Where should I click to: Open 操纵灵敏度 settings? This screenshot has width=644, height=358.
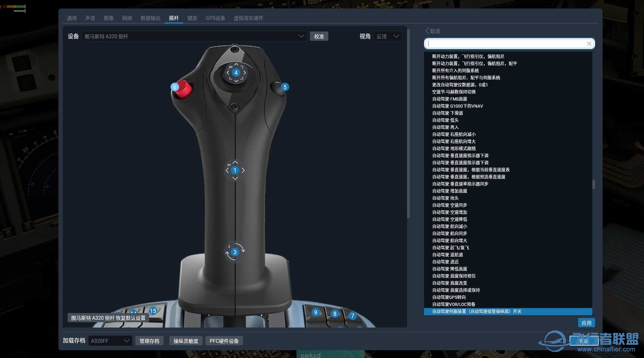(186, 341)
